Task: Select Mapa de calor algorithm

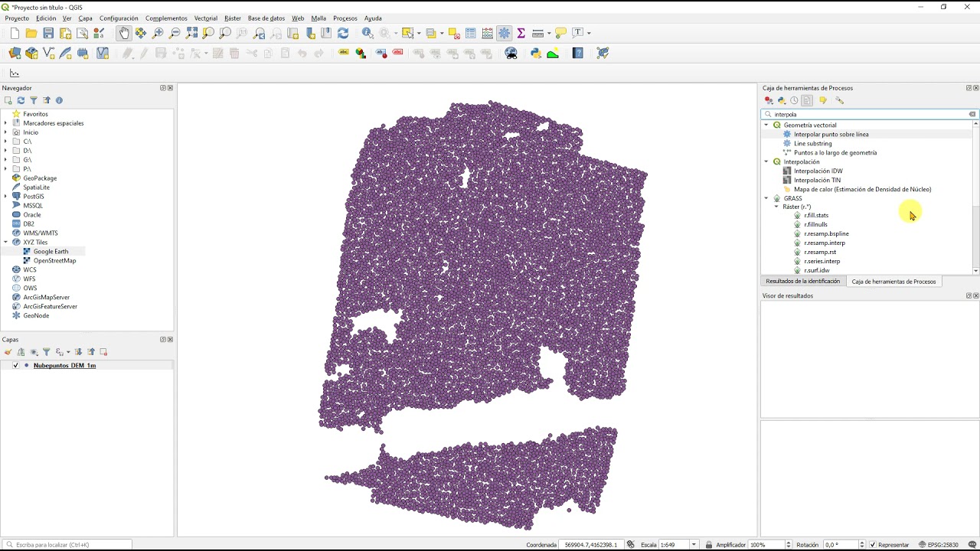Action: [862, 189]
